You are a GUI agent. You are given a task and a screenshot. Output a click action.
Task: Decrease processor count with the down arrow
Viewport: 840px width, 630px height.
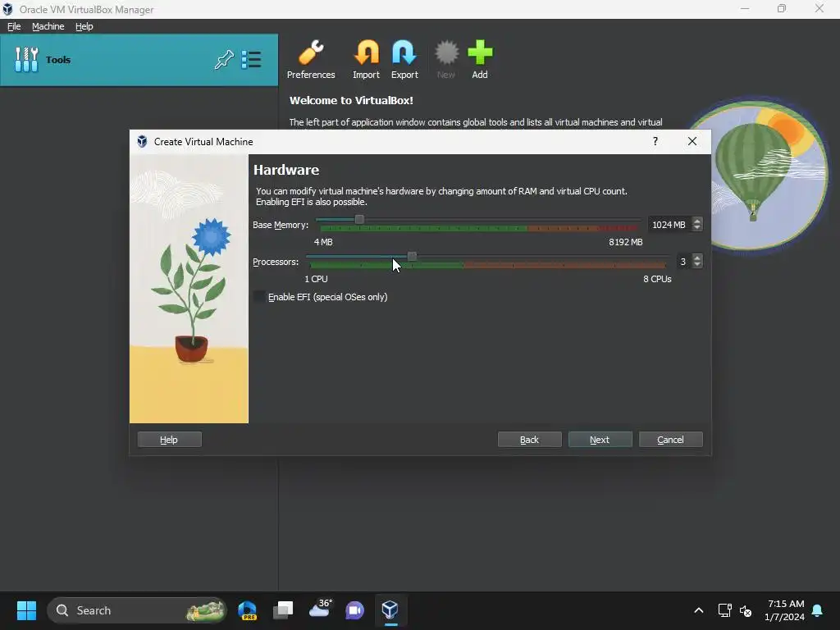point(697,265)
